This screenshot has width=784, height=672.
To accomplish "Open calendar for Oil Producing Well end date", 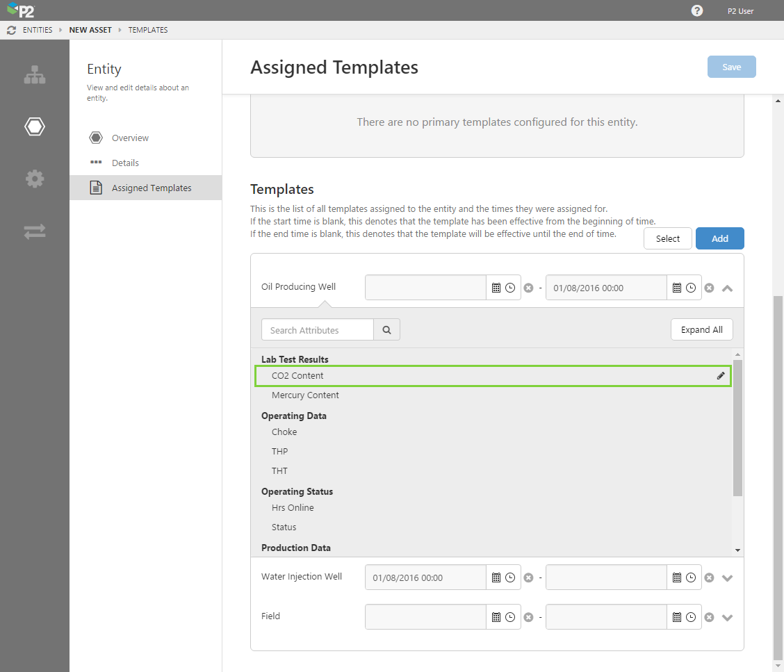I will pyautogui.click(x=676, y=288).
